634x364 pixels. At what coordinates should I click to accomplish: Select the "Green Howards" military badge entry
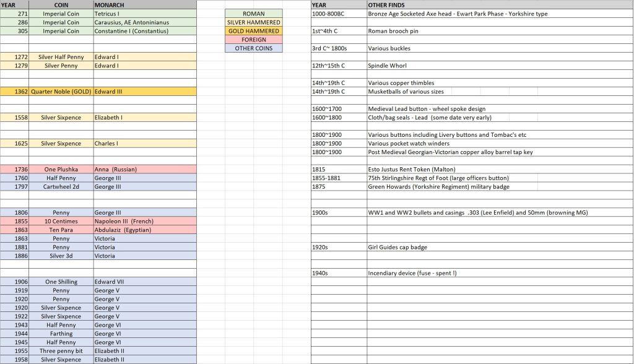pos(500,186)
